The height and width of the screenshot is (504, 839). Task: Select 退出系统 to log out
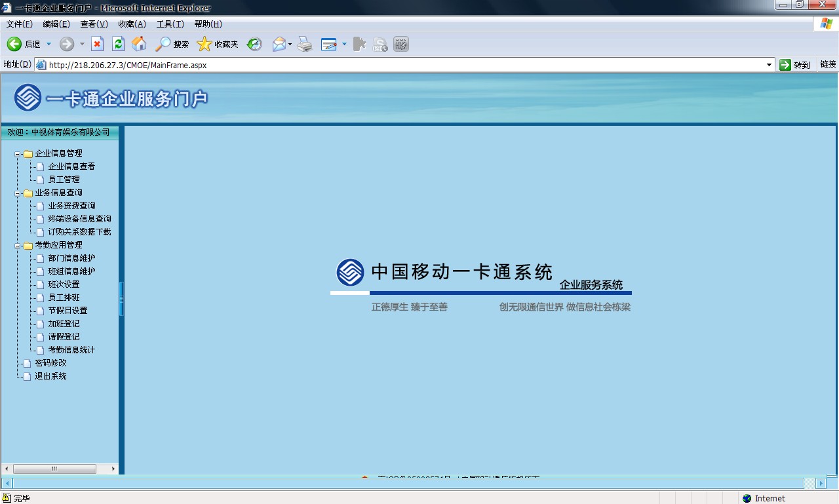(50, 376)
